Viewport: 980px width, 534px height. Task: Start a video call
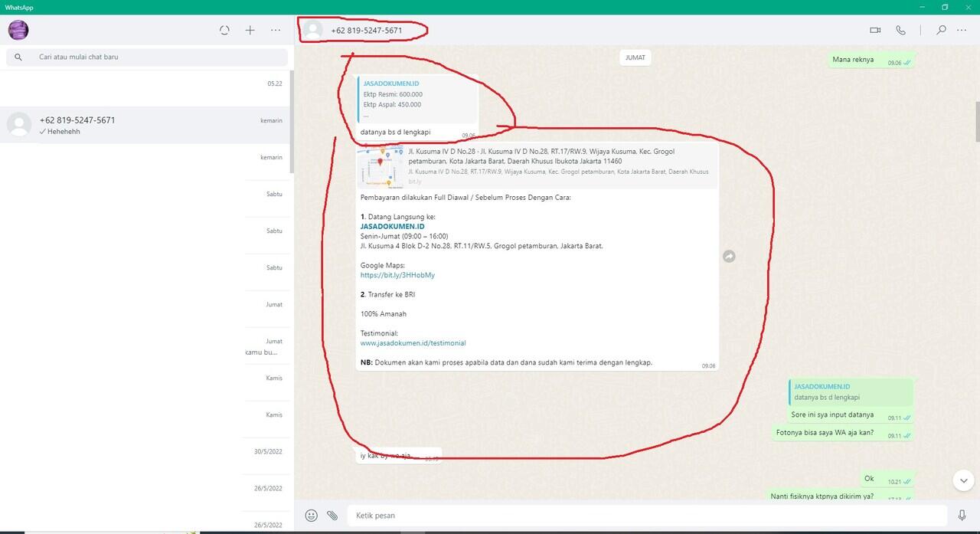875,30
